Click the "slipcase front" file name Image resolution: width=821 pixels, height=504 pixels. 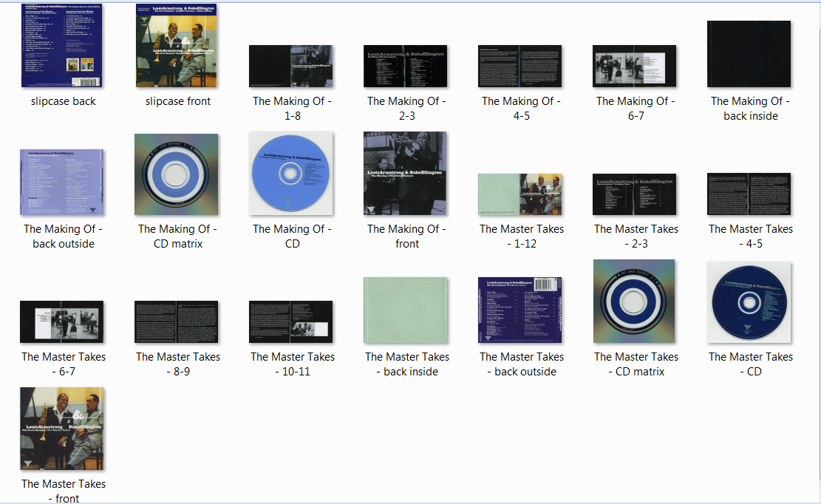pos(178,101)
